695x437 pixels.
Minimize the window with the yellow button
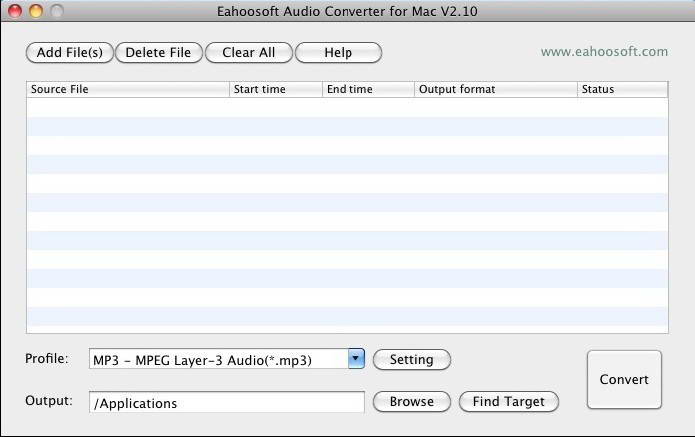[x=36, y=11]
